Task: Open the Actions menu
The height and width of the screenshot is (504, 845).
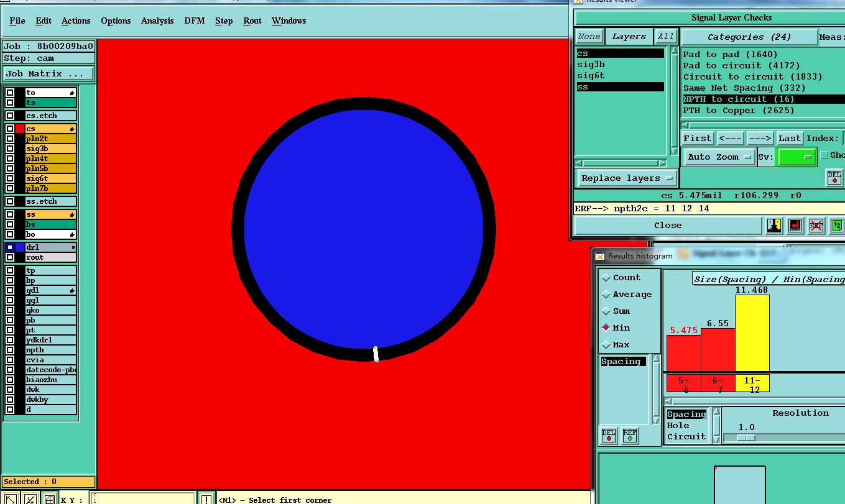Action: (x=76, y=21)
